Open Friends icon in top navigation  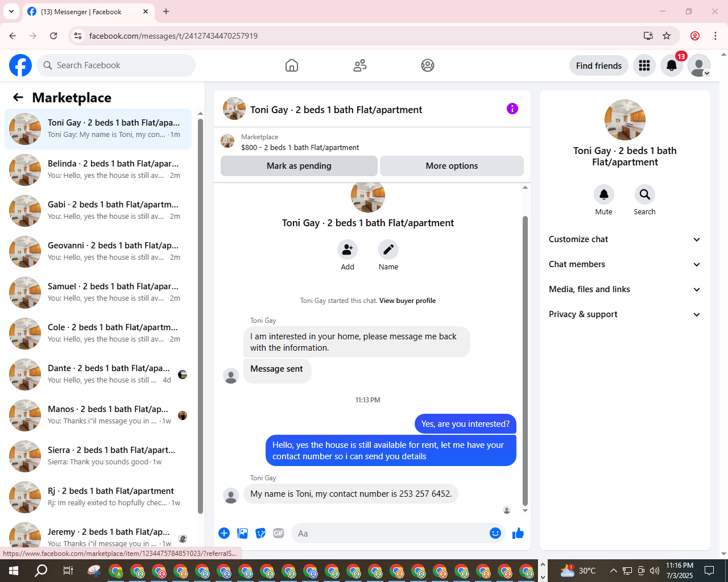coord(360,65)
